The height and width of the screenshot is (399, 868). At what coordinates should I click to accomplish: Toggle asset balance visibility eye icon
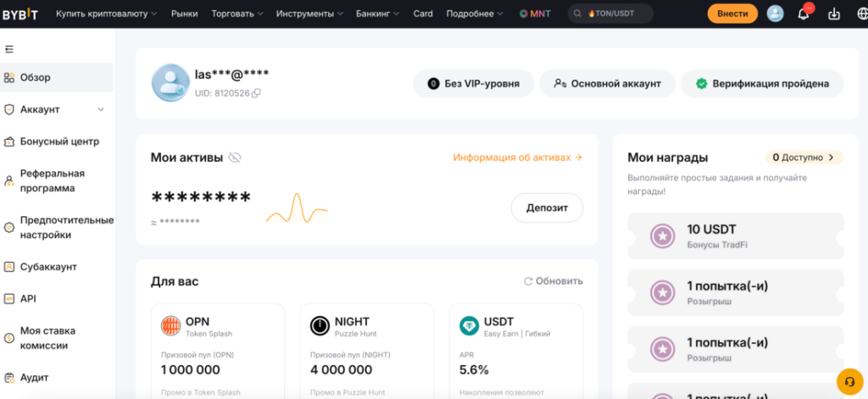[235, 158]
